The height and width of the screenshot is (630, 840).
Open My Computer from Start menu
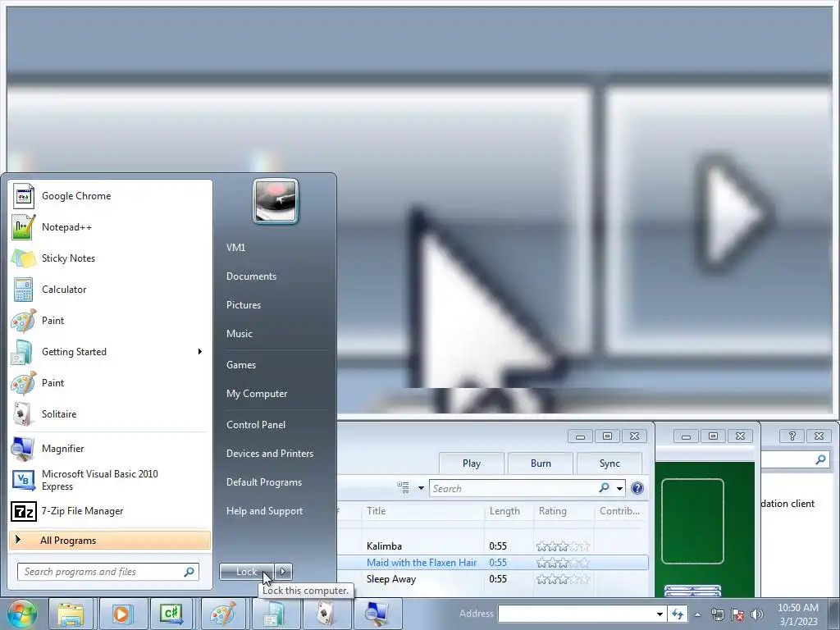[x=275, y=394]
